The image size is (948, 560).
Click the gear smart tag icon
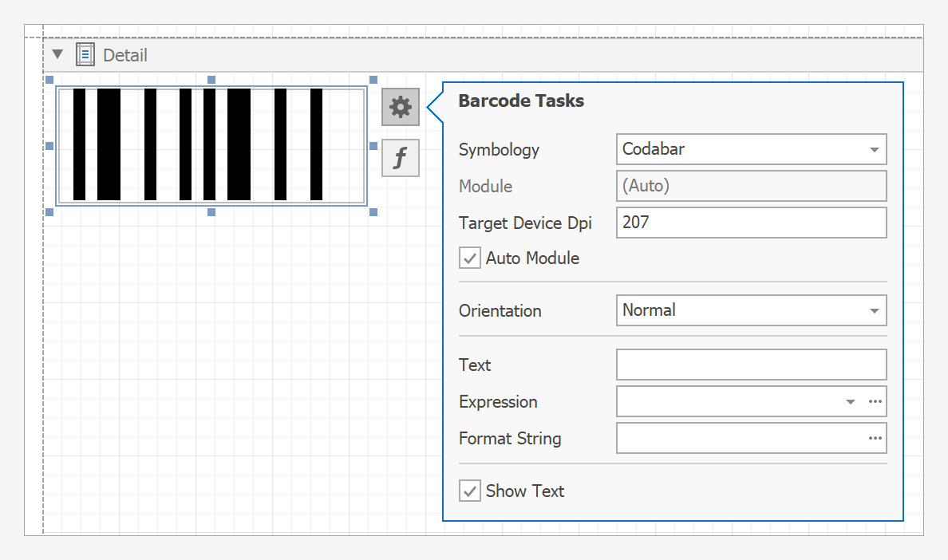tap(401, 107)
